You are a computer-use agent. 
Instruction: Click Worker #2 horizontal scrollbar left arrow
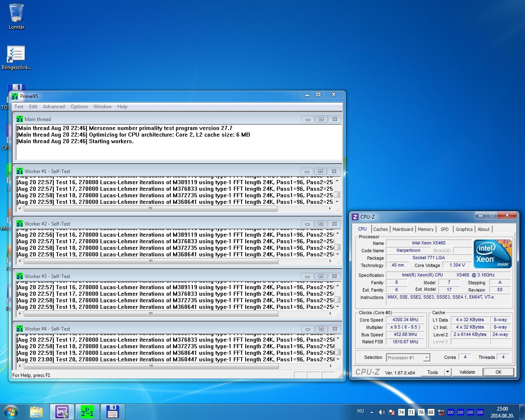pyautogui.click(x=20, y=261)
